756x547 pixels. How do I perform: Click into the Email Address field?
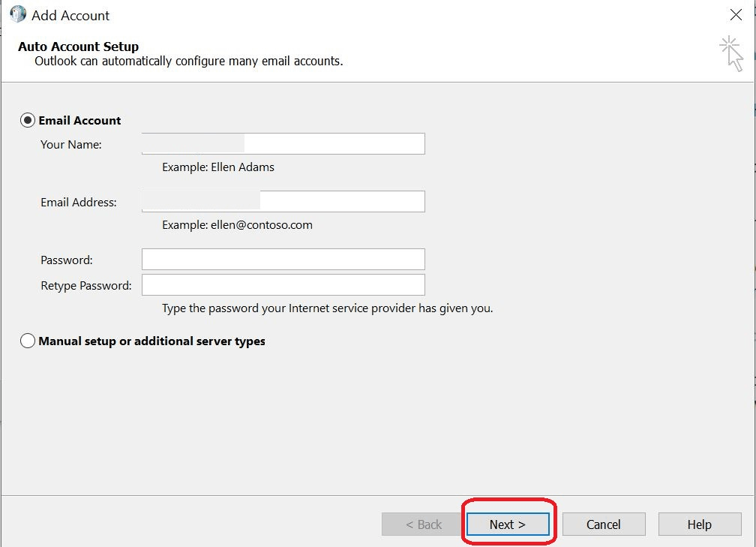coord(283,200)
